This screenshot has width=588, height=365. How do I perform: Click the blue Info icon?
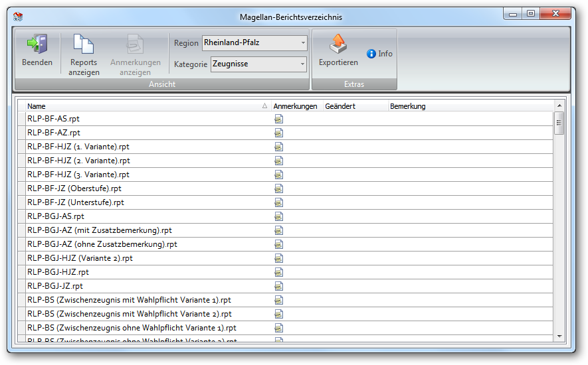click(371, 54)
